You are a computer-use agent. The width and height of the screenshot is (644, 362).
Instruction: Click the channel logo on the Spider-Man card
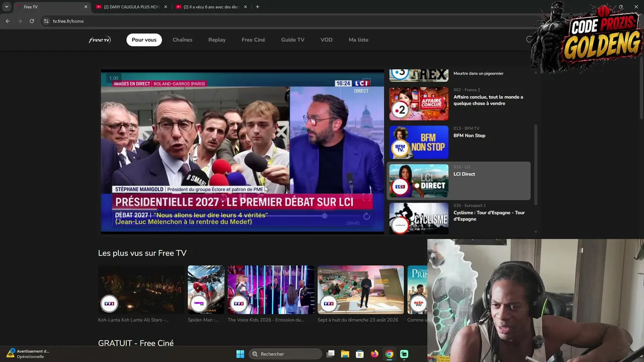(199, 304)
